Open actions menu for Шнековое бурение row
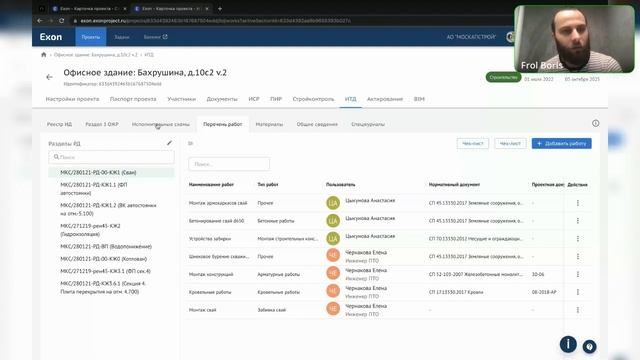This screenshot has width=640, height=360. coord(578,256)
